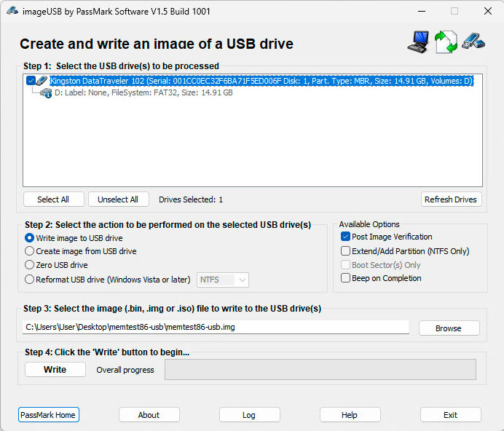The height and width of the screenshot is (431, 504).
Task: Enable Beep on Completion
Action: tap(346, 278)
